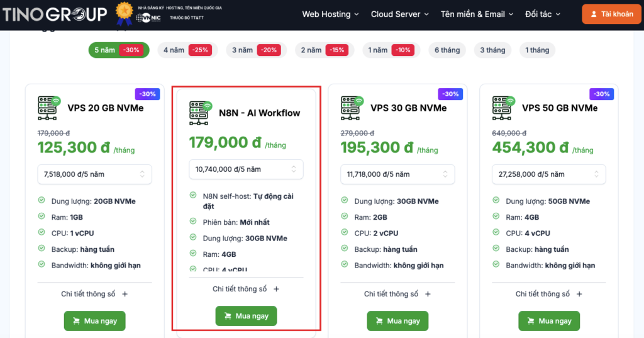
Task: Click plus icon beside VPS 30 GB Chi tiết thông số
Action: [428, 294]
